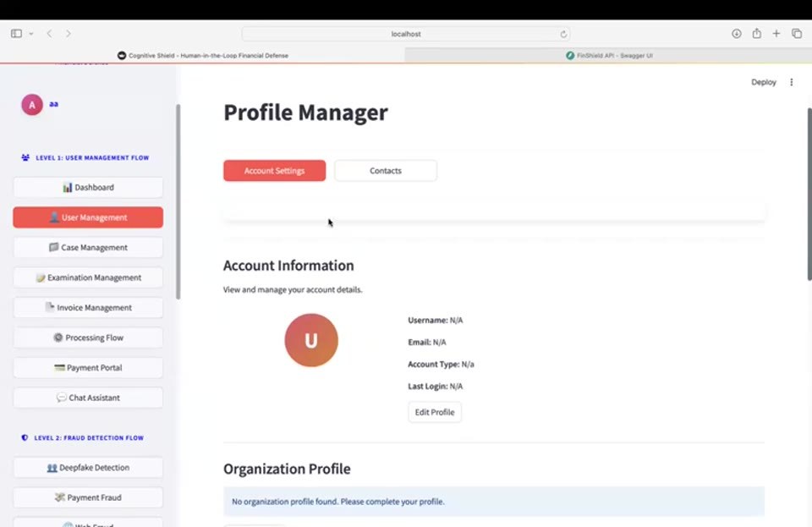Click the round U profile avatar
This screenshot has width=812, height=527.
(x=311, y=340)
